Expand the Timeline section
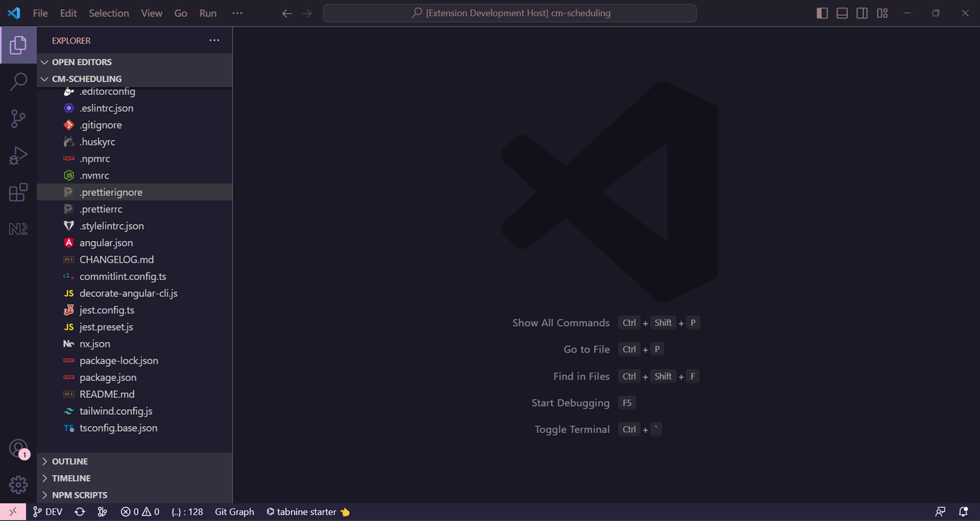The width and height of the screenshot is (980, 521). click(x=135, y=478)
